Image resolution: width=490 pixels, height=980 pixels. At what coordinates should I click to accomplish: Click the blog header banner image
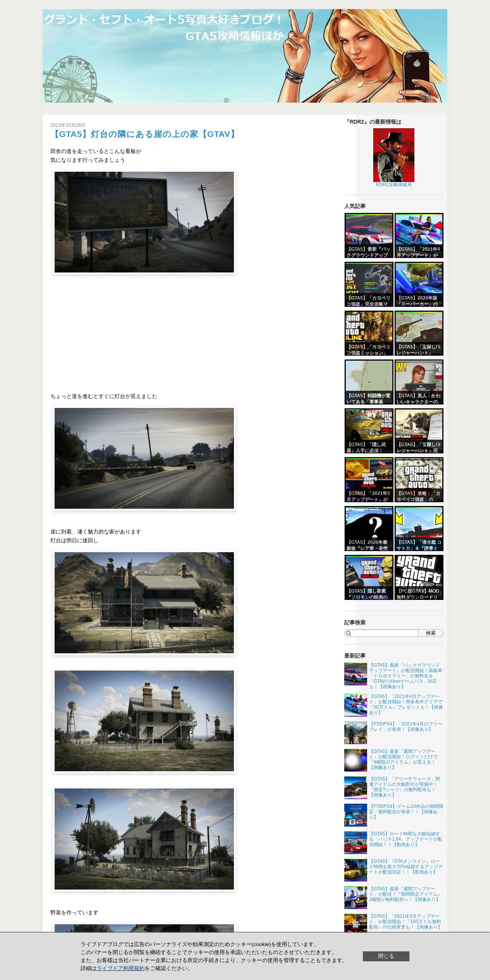245,56
